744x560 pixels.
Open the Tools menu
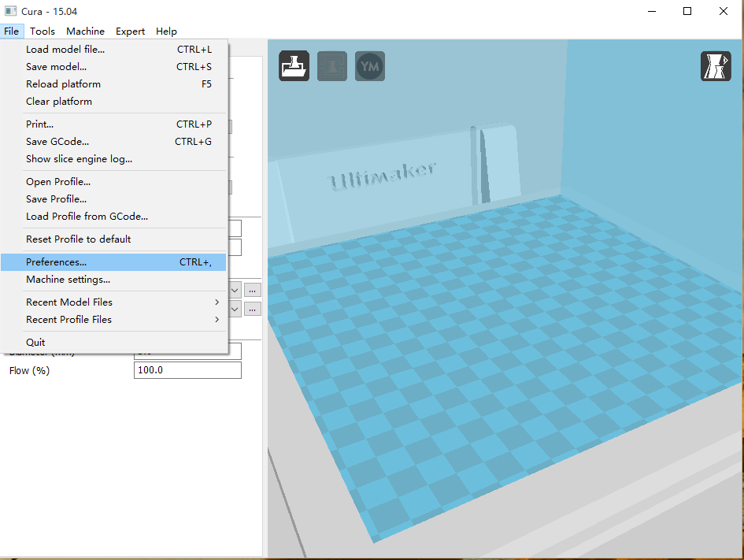pyautogui.click(x=43, y=32)
